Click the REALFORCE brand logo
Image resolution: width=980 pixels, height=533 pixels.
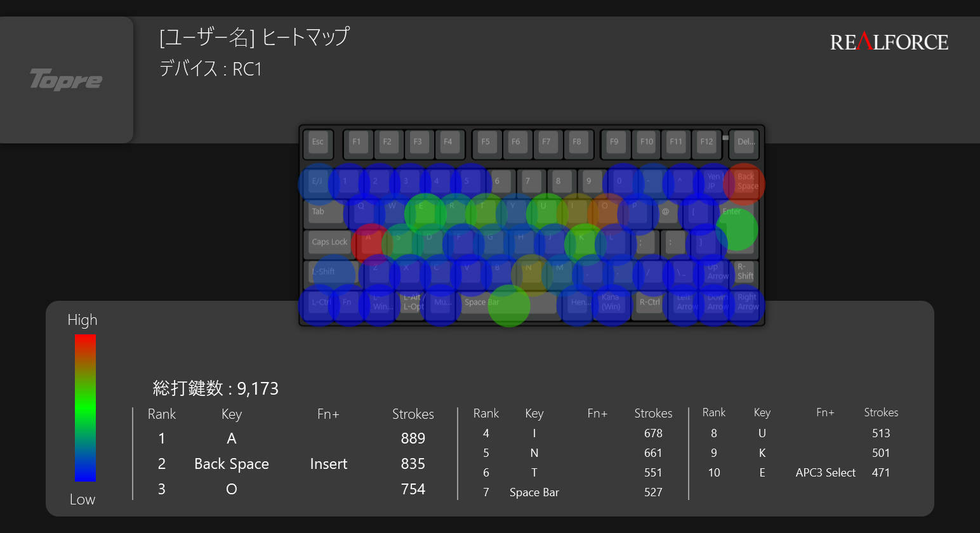coord(889,42)
